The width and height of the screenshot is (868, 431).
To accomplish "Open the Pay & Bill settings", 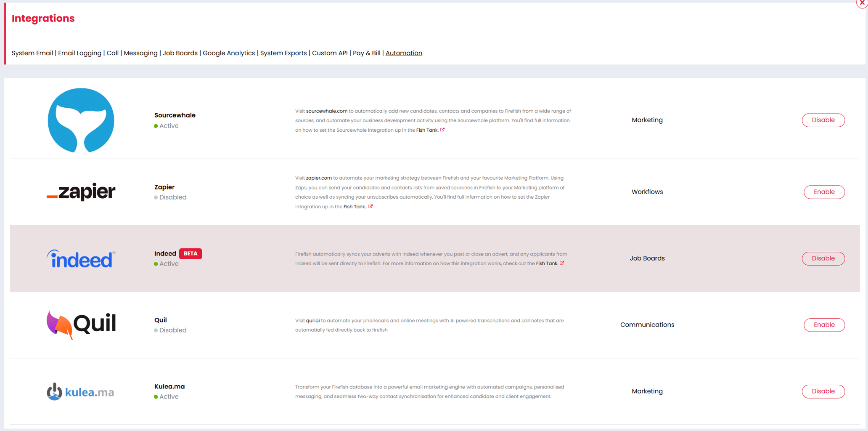I will click(x=366, y=53).
